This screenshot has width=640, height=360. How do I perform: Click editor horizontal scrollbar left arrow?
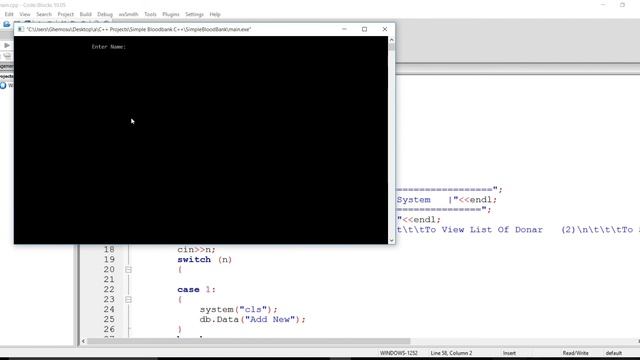coord(83,341)
